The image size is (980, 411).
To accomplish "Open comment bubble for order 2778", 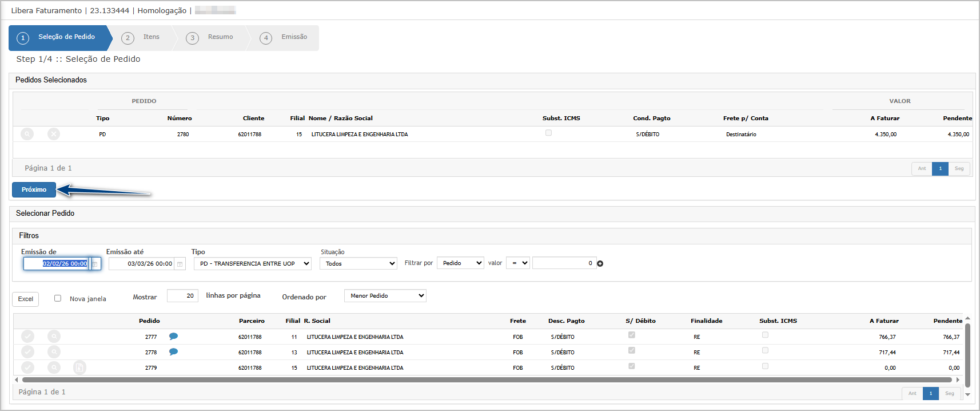I will [173, 352].
